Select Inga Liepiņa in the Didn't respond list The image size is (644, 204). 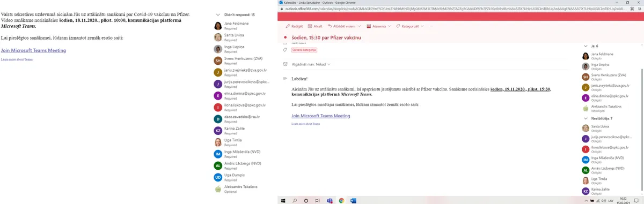235,49
